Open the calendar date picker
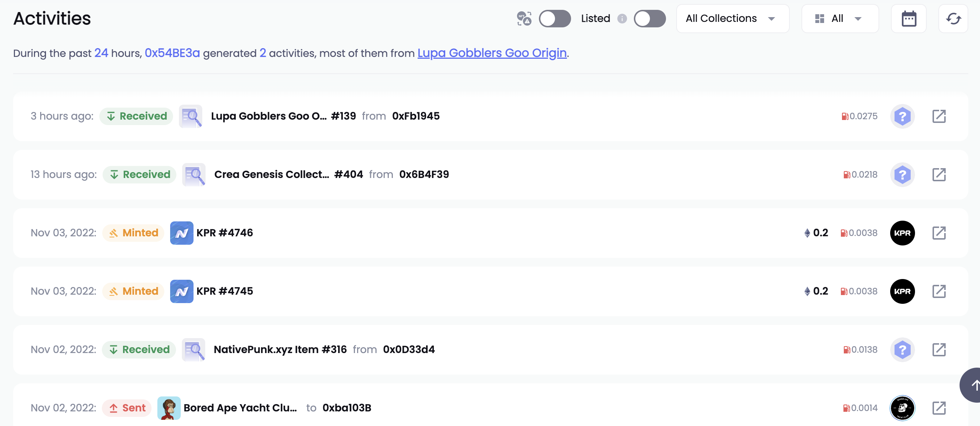Screen dimensions: 980x426 tap(908, 19)
